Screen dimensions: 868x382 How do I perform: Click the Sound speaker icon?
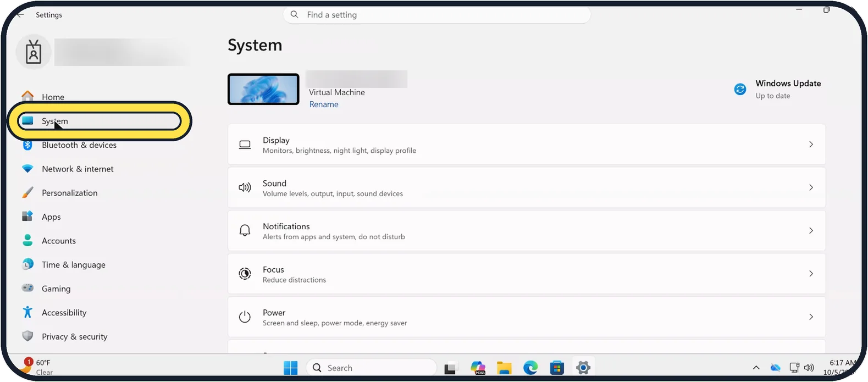click(x=245, y=187)
